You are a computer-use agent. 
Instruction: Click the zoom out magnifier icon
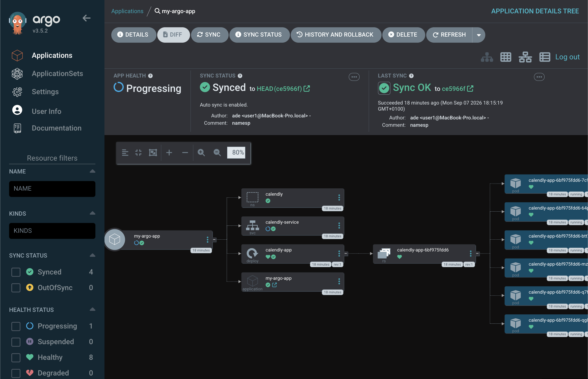217,153
